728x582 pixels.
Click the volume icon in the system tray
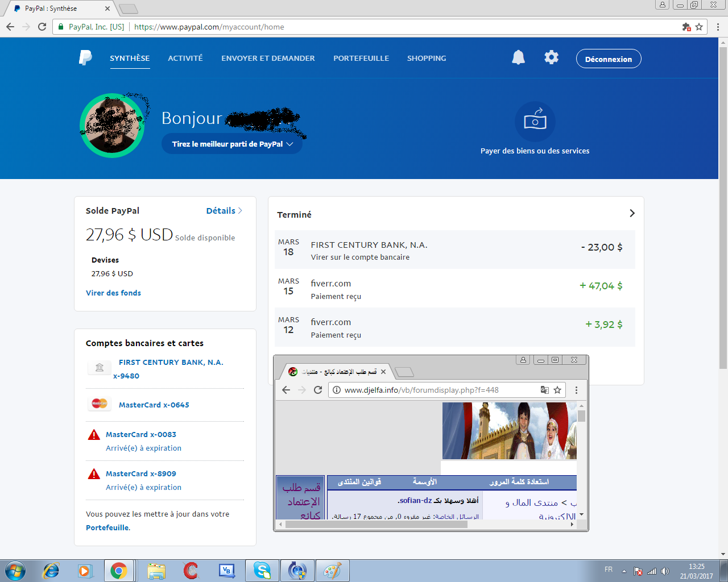point(665,571)
